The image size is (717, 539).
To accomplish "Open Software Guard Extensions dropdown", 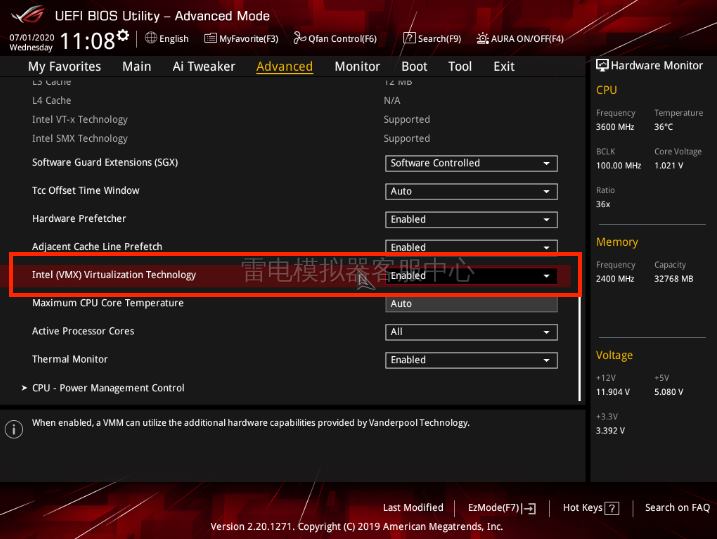I will pyautogui.click(x=471, y=163).
